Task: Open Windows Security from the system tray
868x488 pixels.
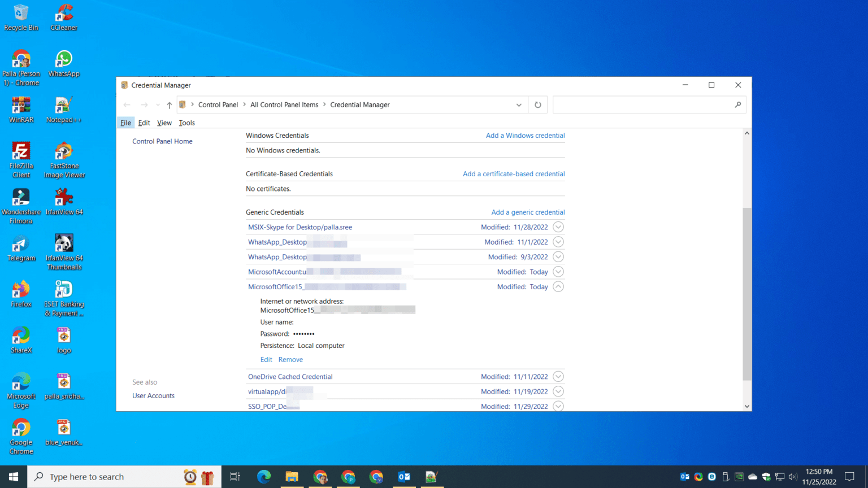Action: tap(765, 476)
